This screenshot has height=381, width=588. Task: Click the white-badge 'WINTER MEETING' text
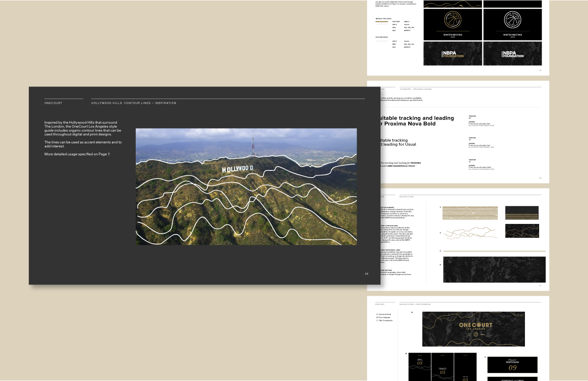[x=512, y=35]
